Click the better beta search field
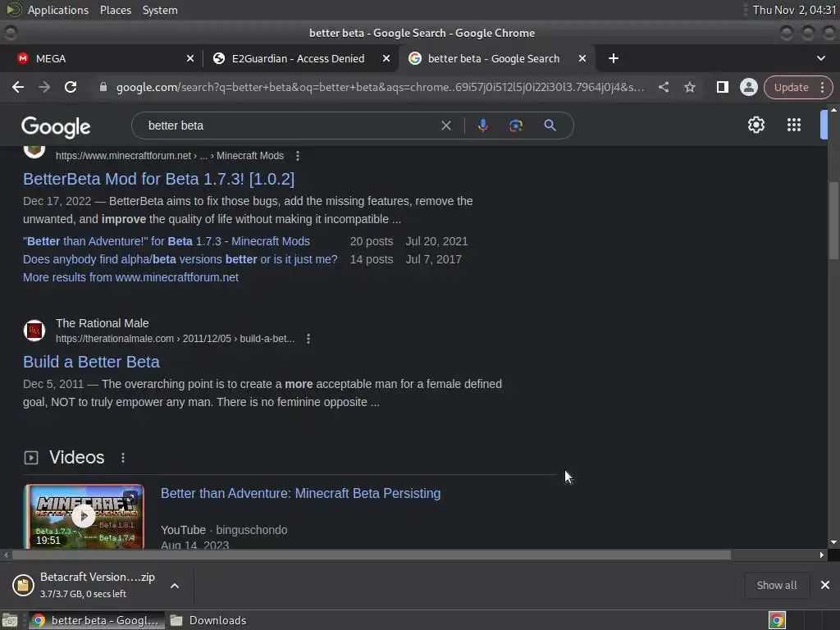The width and height of the screenshot is (840, 630). [x=290, y=126]
